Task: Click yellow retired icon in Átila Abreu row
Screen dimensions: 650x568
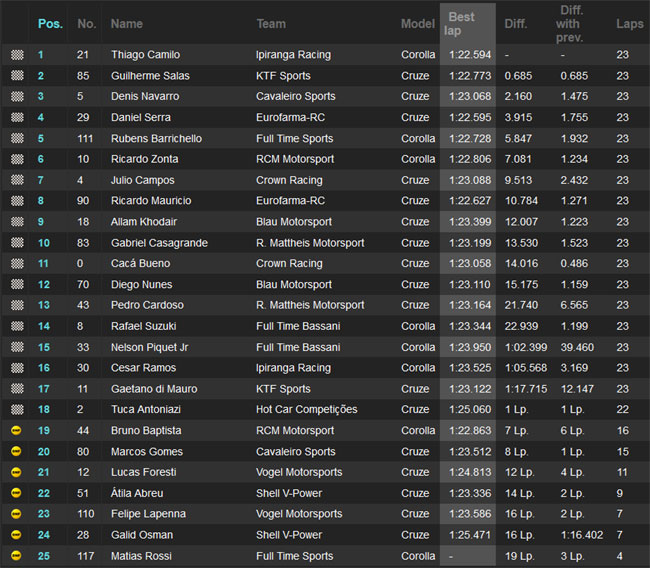Action: coord(16,493)
